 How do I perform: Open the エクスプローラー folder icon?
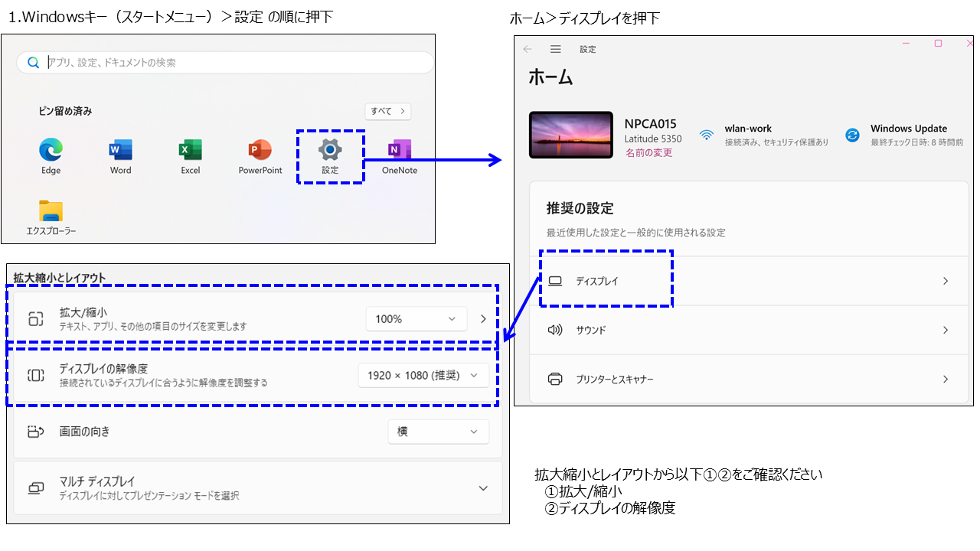tap(51, 212)
